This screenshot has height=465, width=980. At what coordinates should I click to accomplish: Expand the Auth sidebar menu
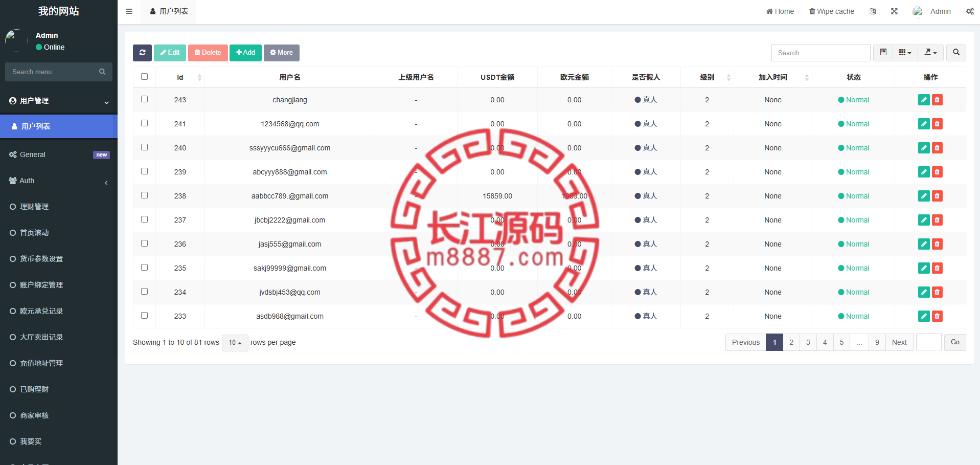(59, 181)
